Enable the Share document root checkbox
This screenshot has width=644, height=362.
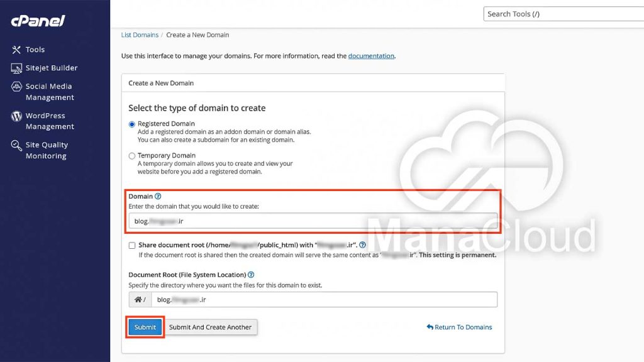coord(132,245)
